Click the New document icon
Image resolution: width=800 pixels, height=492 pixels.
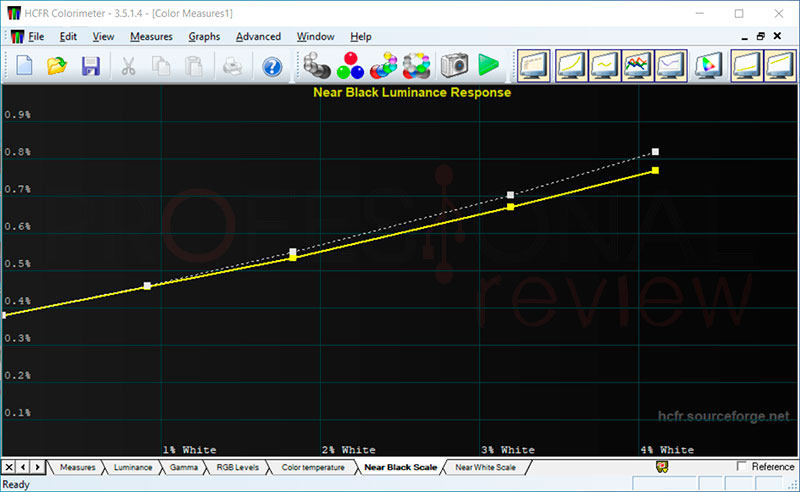pos(24,66)
